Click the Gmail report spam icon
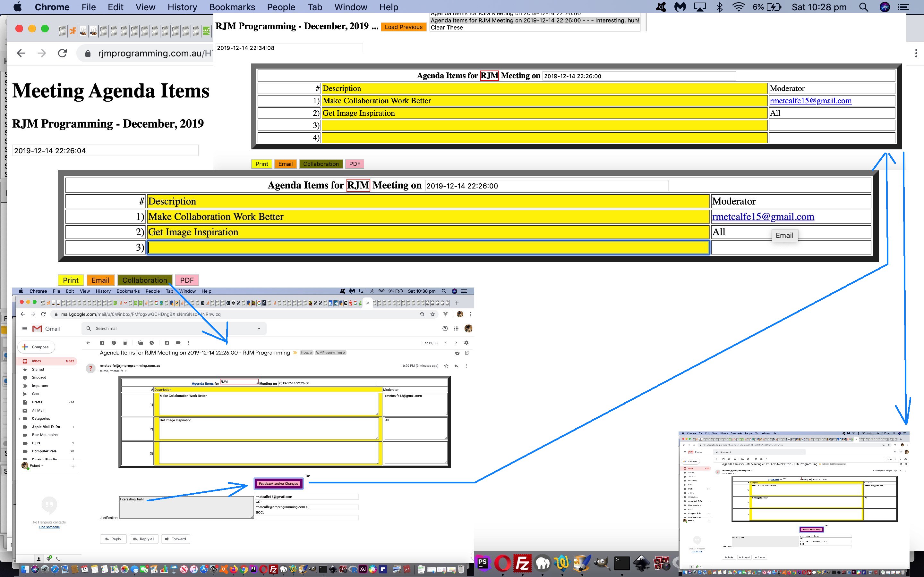The width and height of the screenshot is (924, 577). click(113, 343)
